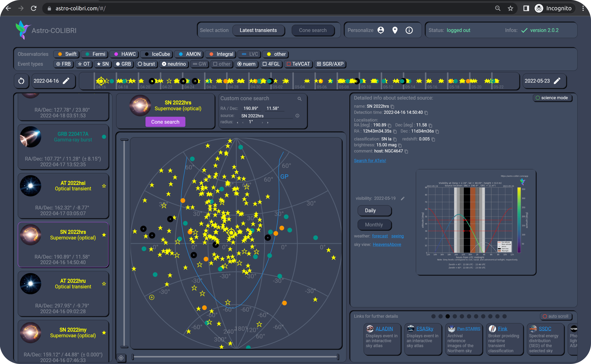
Task: Bookmark this page with the star icon
Action: point(510,9)
